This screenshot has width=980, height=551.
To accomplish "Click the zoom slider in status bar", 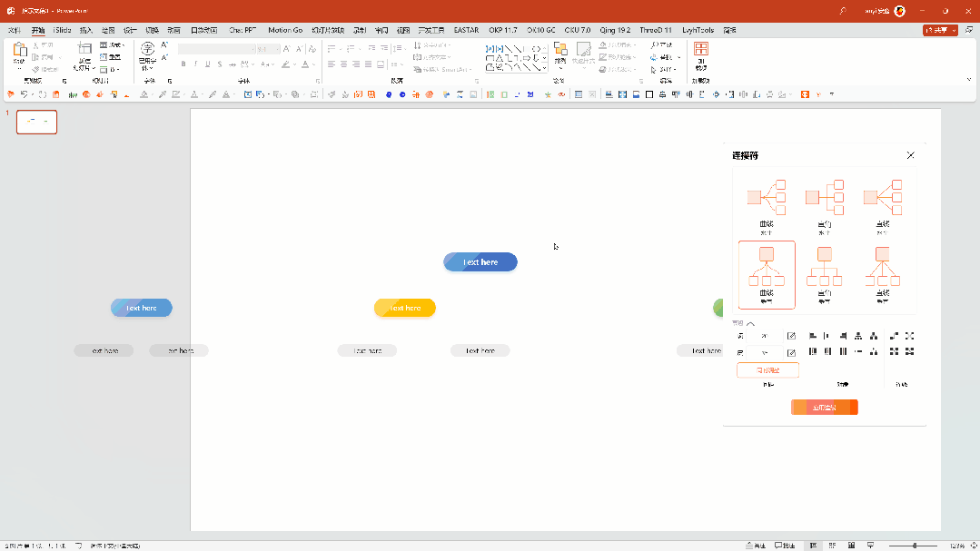I will point(913,546).
